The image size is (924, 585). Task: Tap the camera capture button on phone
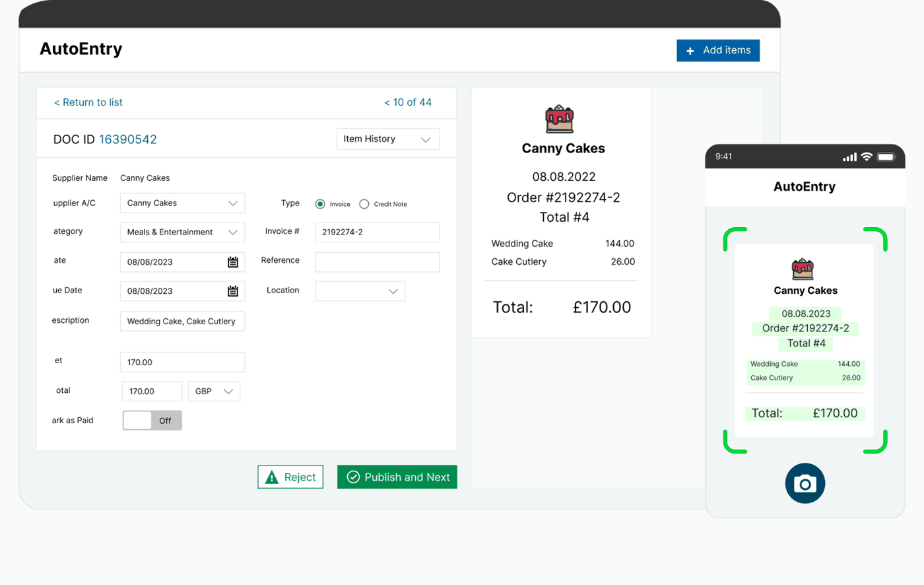coord(805,483)
